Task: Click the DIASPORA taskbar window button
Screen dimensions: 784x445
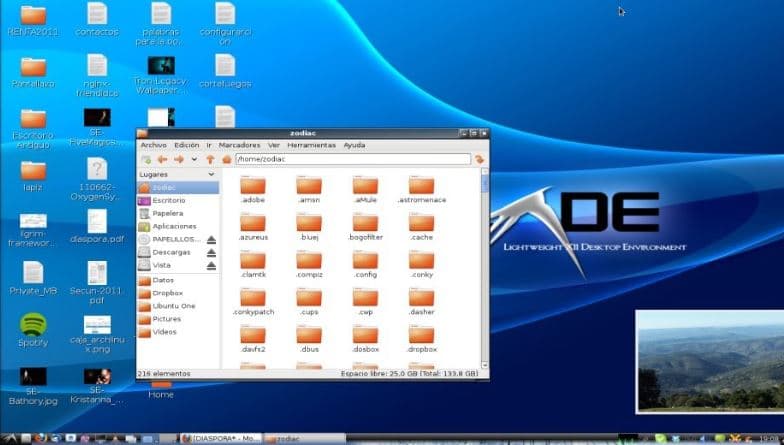Action: (221, 438)
